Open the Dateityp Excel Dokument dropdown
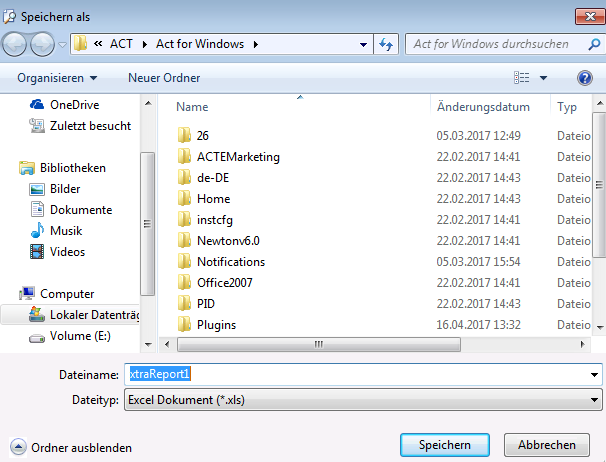This screenshot has height=462, width=606. point(363,400)
